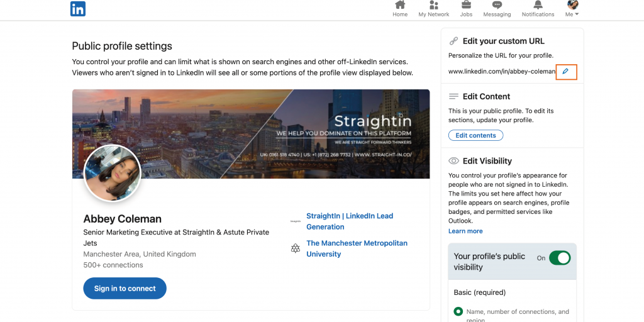Click Abbey Coleman's profile photo
The width and height of the screenshot is (644, 322).
tap(113, 173)
